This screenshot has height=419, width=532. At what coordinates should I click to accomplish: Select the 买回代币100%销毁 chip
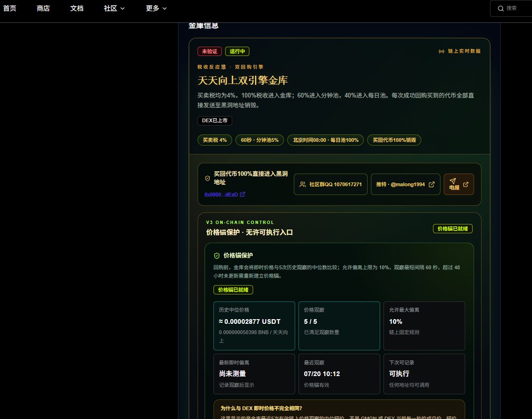[394, 140]
